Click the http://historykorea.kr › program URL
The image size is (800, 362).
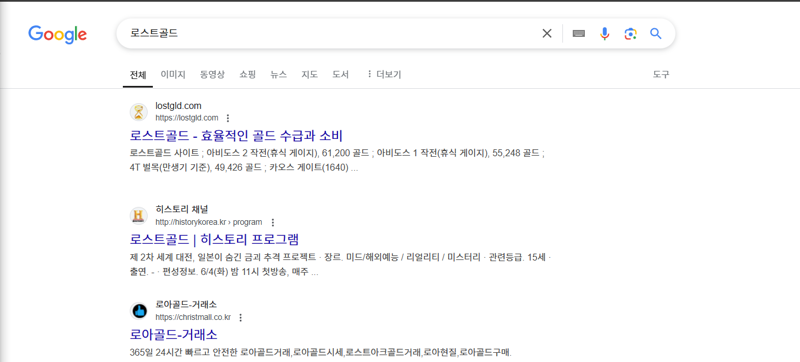[x=209, y=222]
